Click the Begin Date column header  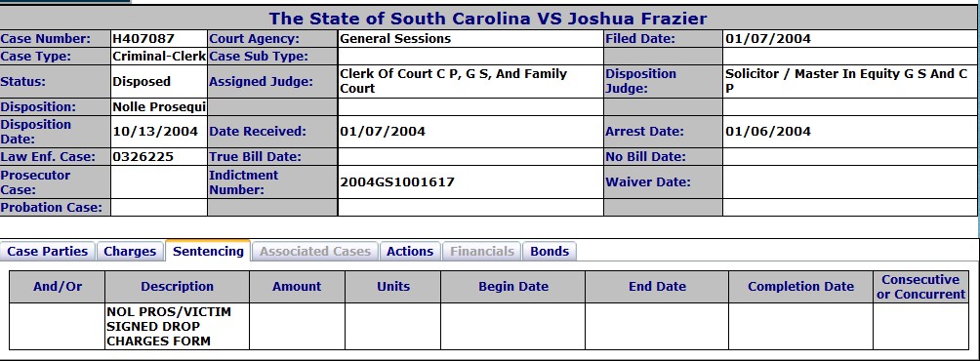tap(513, 287)
